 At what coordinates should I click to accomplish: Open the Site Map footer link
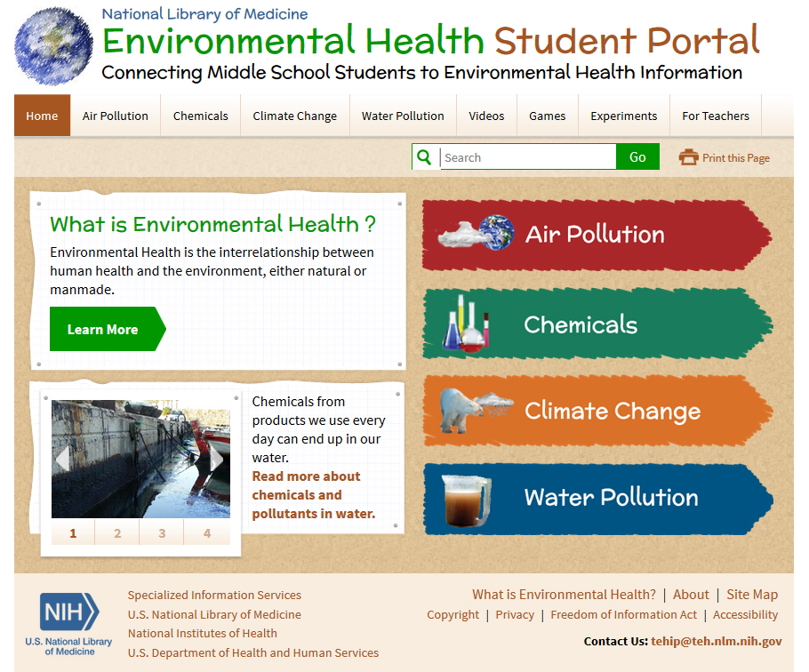(x=752, y=594)
